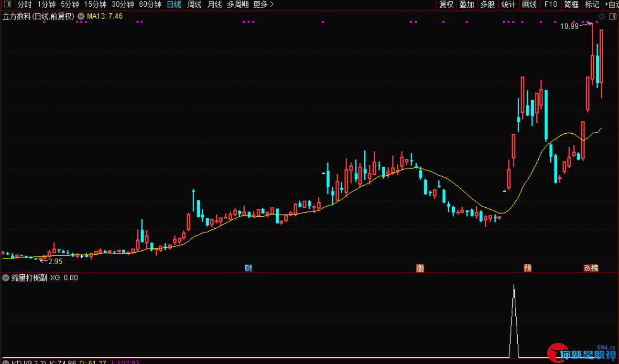Click the 10.99 high price label

click(x=569, y=26)
